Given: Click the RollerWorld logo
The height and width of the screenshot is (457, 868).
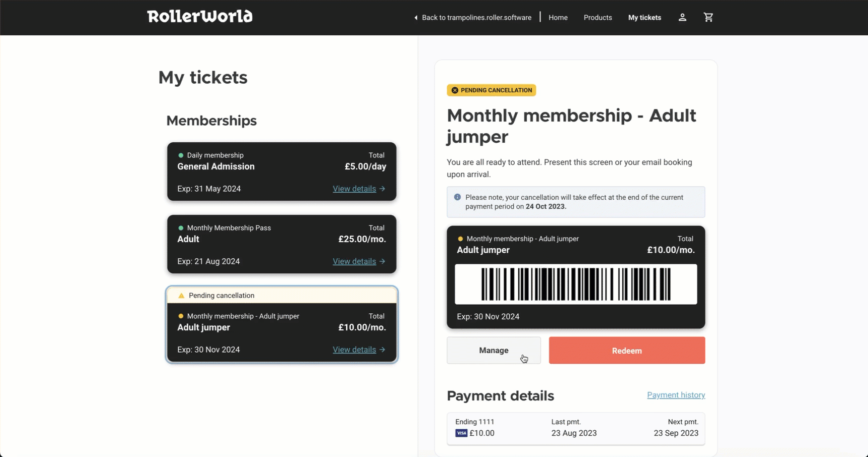Looking at the screenshot, I should pos(200,17).
